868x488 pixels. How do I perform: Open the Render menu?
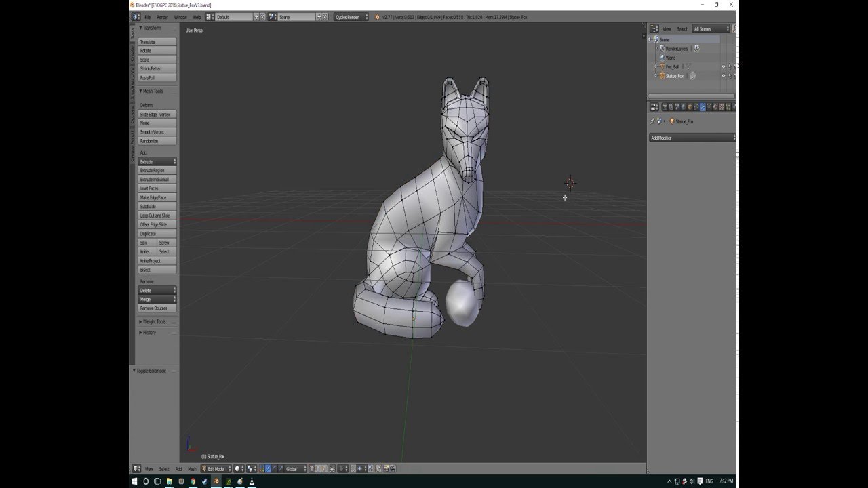162,17
